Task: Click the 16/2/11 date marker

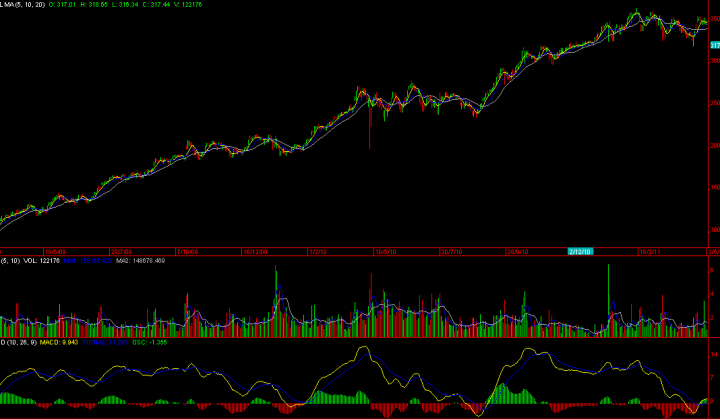Action: pyautogui.click(x=651, y=252)
